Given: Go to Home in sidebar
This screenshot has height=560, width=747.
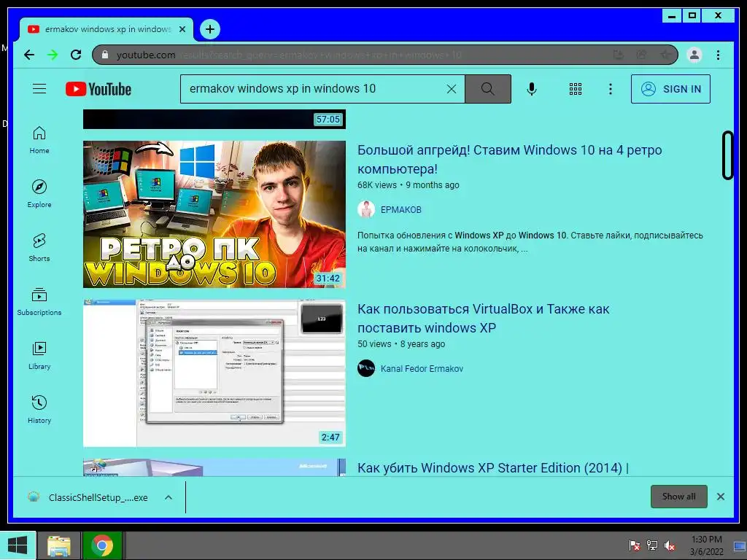Looking at the screenshot, I should [x=39, y=140].
